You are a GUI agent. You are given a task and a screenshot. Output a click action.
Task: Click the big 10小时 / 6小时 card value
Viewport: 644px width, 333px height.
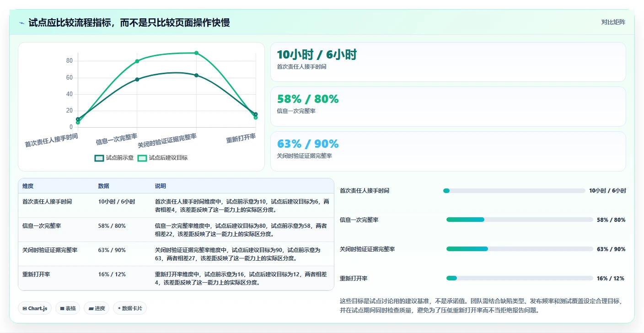(317, 55)
